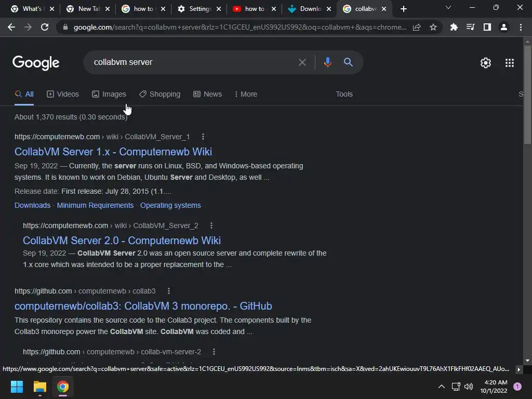Follow the Operating systems sitelink
Viewport: 532px width, 399px height.
click(x=170, y=205)
